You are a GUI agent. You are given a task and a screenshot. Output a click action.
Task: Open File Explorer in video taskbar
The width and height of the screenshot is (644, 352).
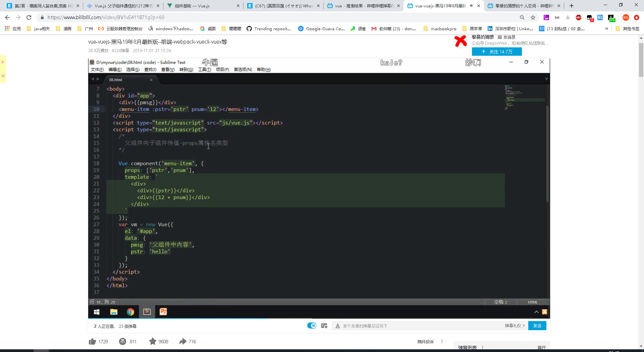coord(114,312)
